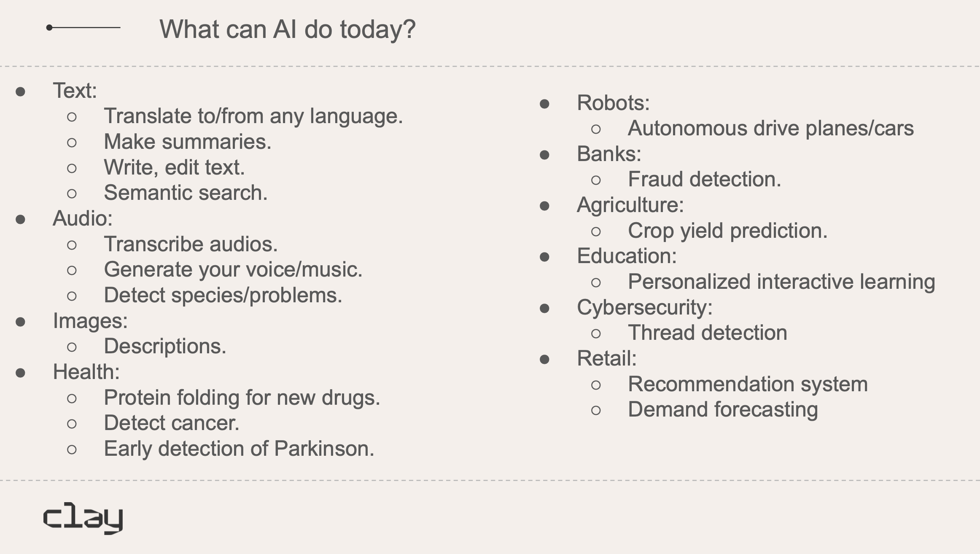Click the 'Robots:' heading
Image resolution: width=980 pixels, height=554 pixels.
click(x=613, y=103)
